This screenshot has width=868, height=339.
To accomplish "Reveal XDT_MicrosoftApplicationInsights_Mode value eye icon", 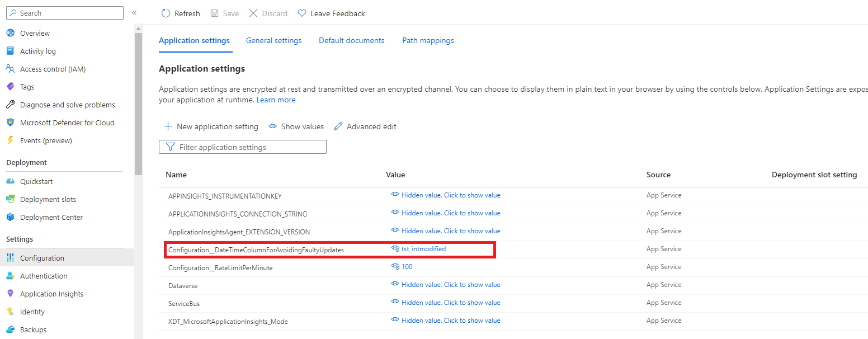I will tap(395, 320).
